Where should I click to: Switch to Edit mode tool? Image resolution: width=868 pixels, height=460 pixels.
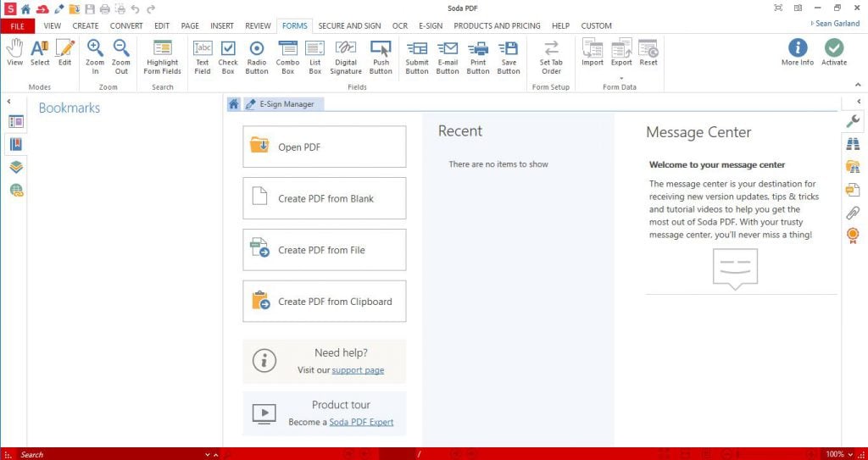64,53
